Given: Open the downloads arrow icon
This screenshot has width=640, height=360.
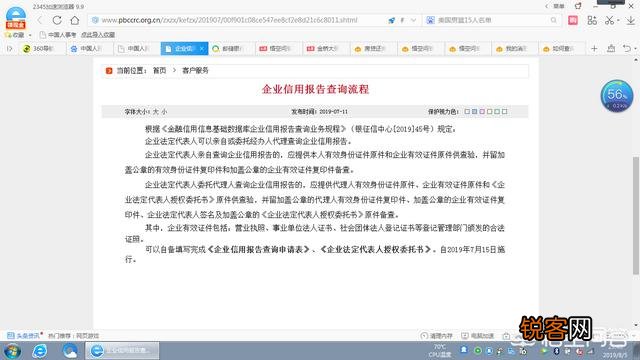Looking at the screenshot, I should click(x=631, y=20).
